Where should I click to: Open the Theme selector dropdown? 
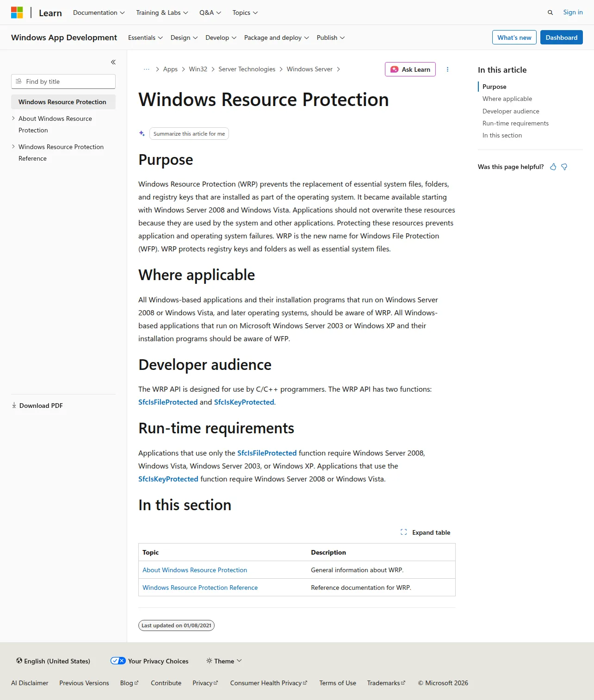224,661
